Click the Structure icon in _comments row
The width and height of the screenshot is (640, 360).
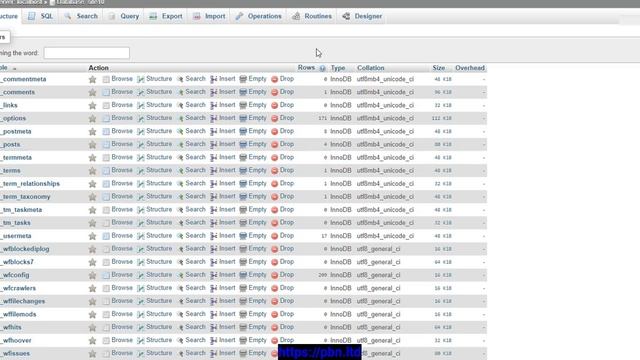coord(141,92)
